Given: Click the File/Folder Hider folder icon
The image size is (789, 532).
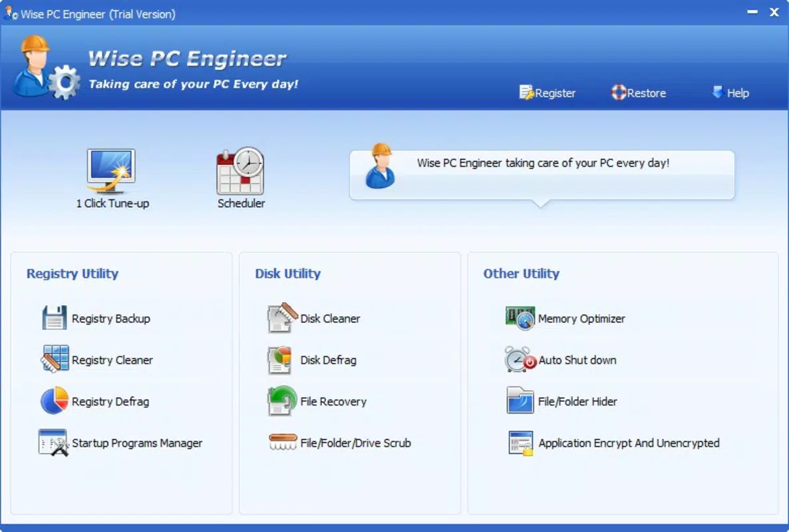Looking at the screenshot, I should (520, 400).
